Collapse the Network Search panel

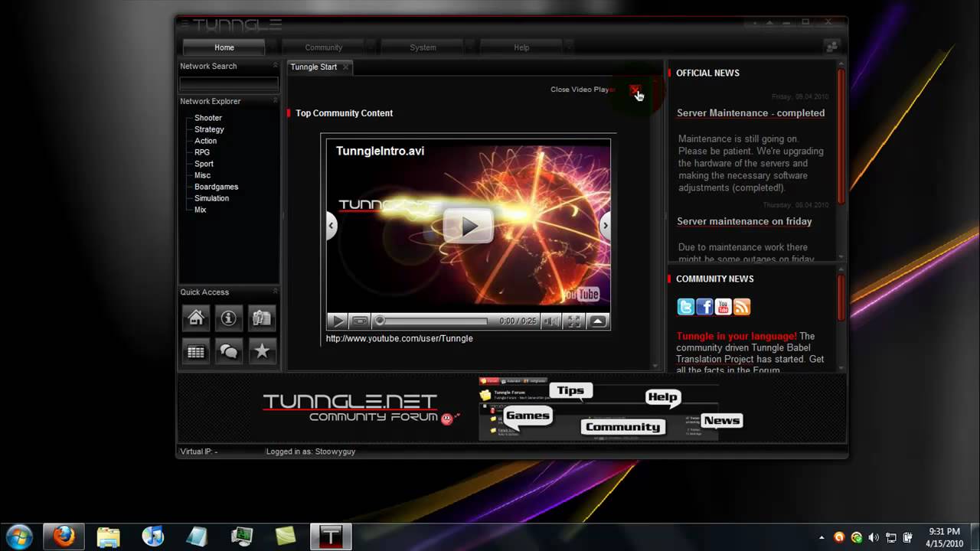pyautogui.click(x=275, y=66)
